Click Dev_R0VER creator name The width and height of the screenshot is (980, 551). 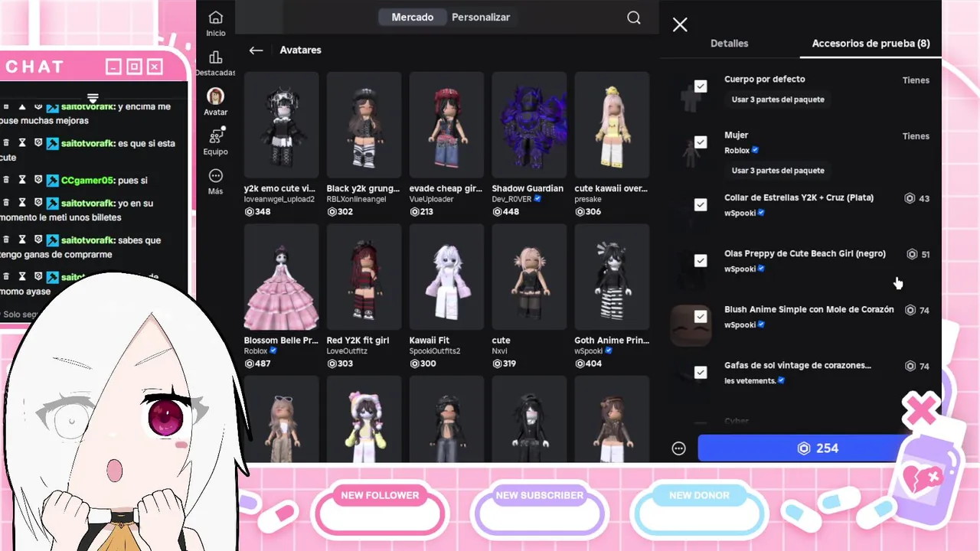512,199
